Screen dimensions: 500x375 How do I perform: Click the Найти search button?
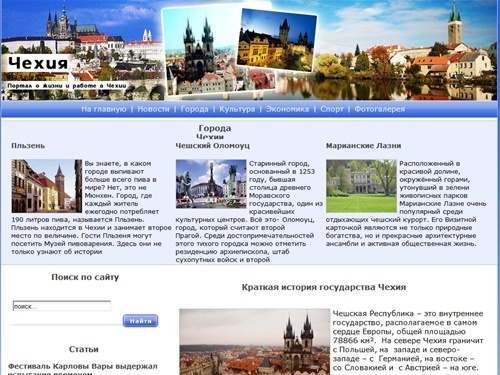point(140,321)
